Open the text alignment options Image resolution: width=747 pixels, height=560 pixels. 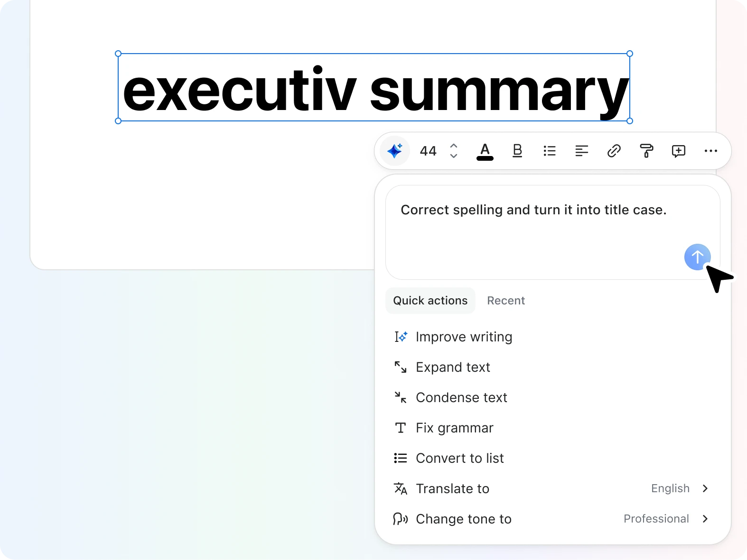click(582, 151)
